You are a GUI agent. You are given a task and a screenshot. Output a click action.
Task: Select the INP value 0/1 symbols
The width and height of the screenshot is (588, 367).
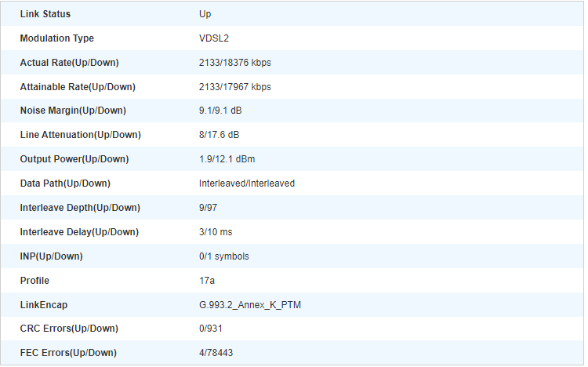[x=224, y=256]
